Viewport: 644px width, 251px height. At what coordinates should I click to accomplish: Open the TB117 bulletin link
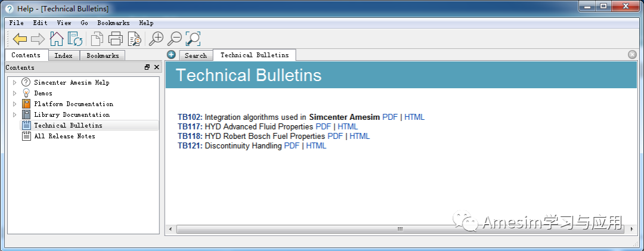tap(190, 126)
